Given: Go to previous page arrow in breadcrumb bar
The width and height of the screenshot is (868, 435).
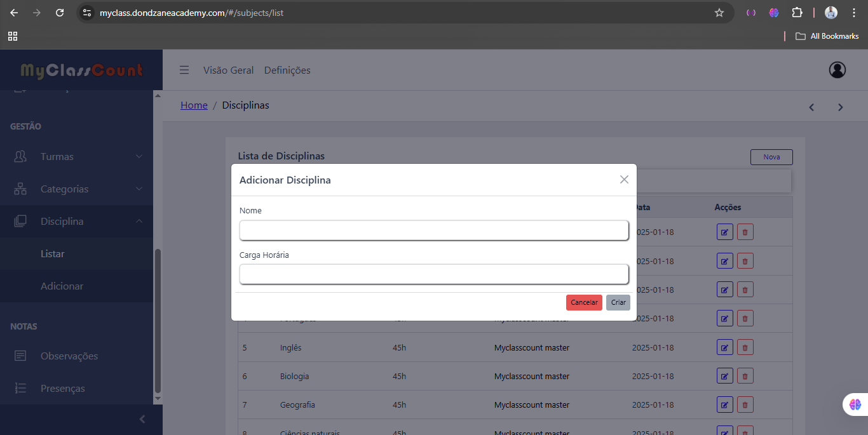Looking at the screenshot, I should (x=811, y=107).
